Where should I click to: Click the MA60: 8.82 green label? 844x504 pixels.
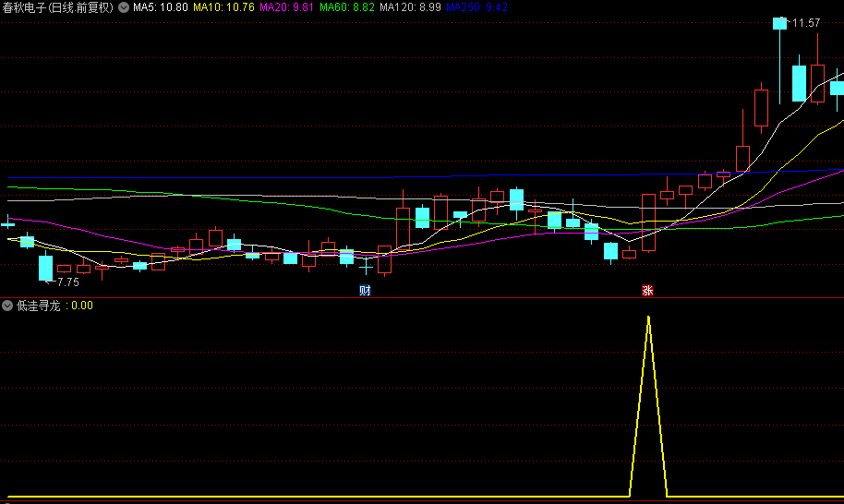pyautogui.click(x=346, y=7)
